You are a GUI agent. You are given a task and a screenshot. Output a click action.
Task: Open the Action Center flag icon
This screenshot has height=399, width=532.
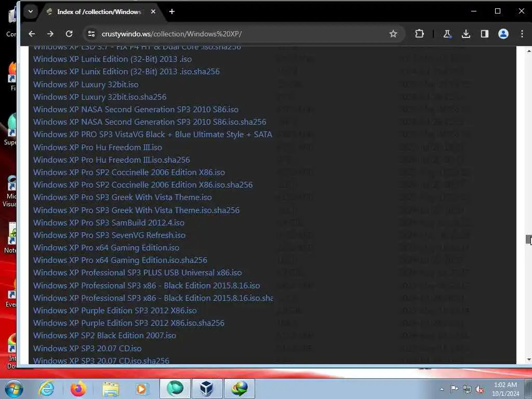point(454,389)
